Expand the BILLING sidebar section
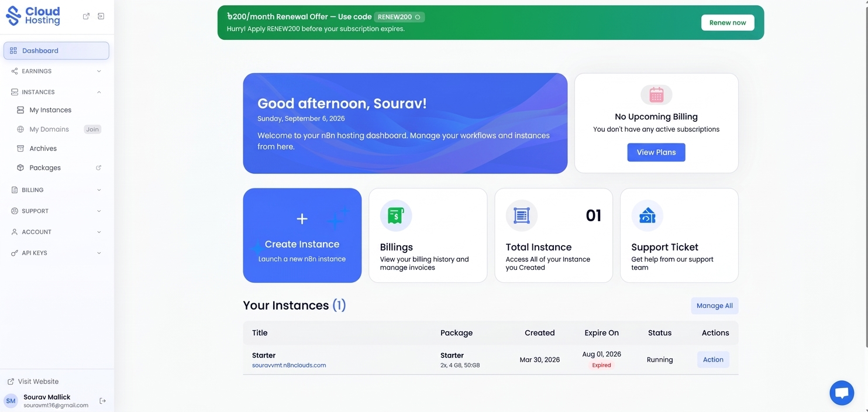Viewport: 868px width, 412px height. pos(56,190)
